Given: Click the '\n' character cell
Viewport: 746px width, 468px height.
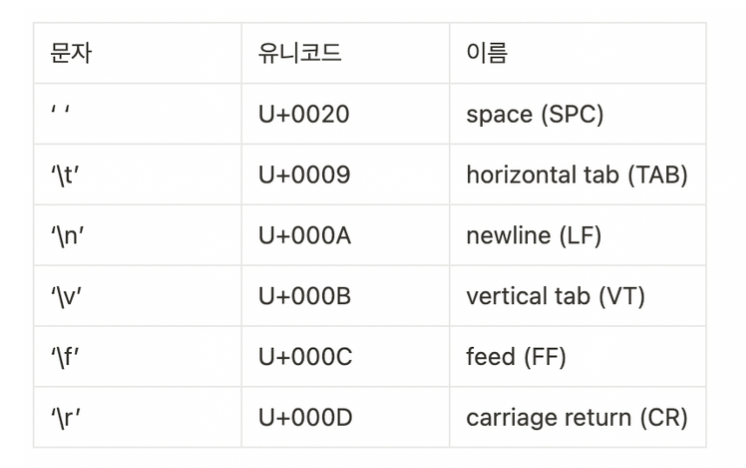Looking at the screenshot, I should point(137,235).
